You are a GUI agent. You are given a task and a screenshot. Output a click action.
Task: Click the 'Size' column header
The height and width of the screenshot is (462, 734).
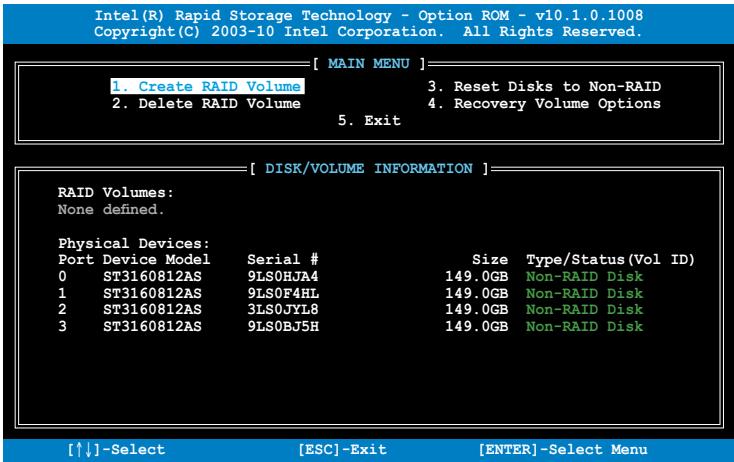pyautogui.click(x=490, y=259)
